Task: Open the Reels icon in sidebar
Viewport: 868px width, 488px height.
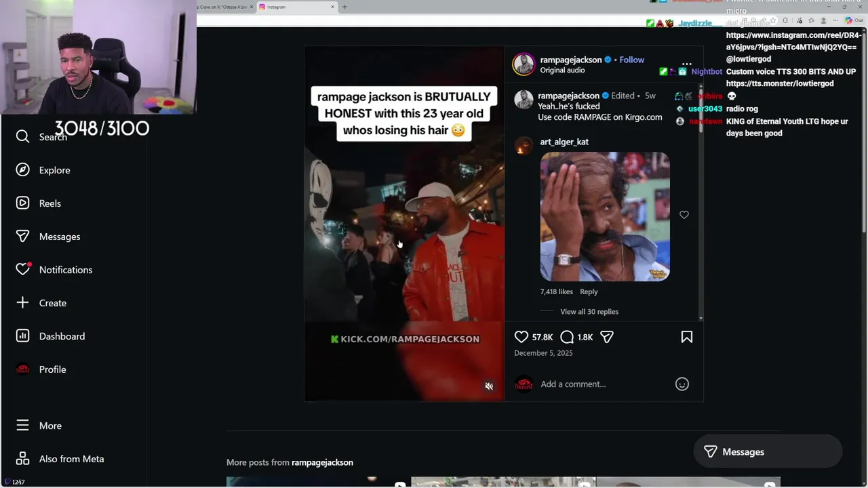Action: tap(22, 203)
